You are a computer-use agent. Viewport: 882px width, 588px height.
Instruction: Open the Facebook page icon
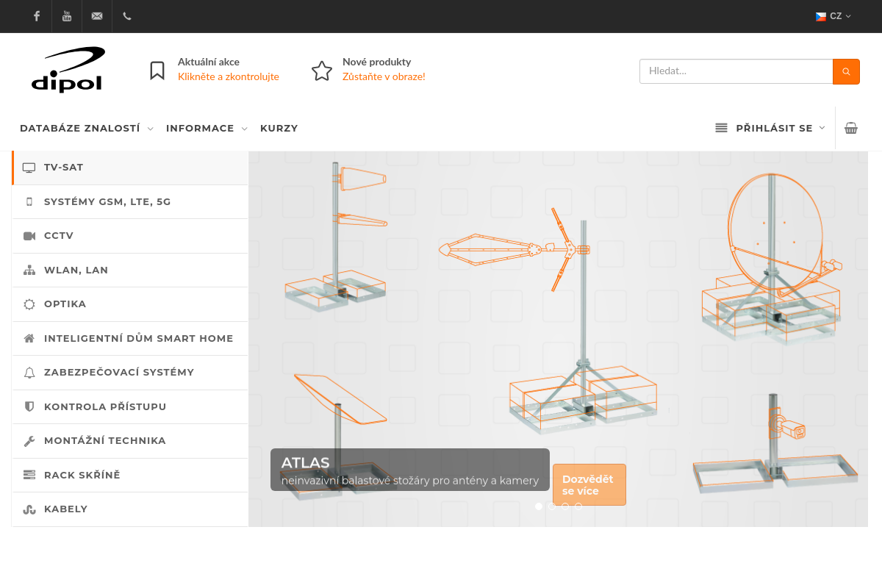pyautogui.click(x=37, y=16)
